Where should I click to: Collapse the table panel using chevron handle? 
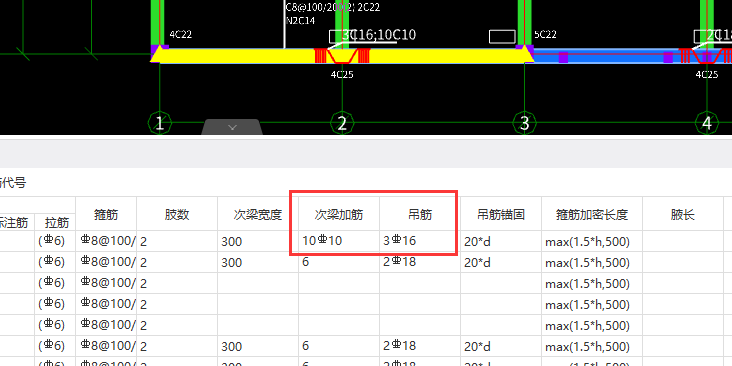pyautogui.click(x=232, y=127)
